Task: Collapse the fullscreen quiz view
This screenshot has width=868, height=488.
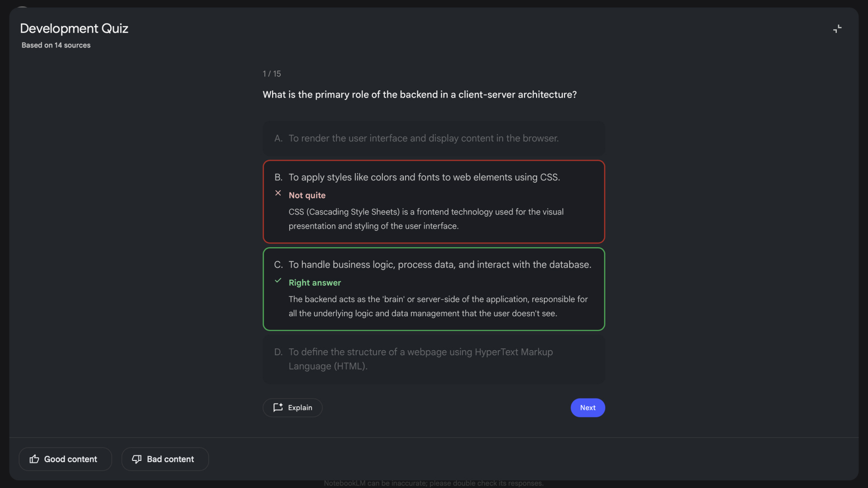Action: pyautogui.click(x=837, y=28)
